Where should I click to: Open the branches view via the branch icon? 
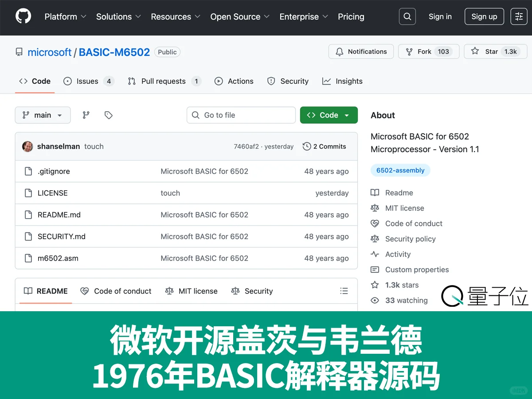click(86, 115)
